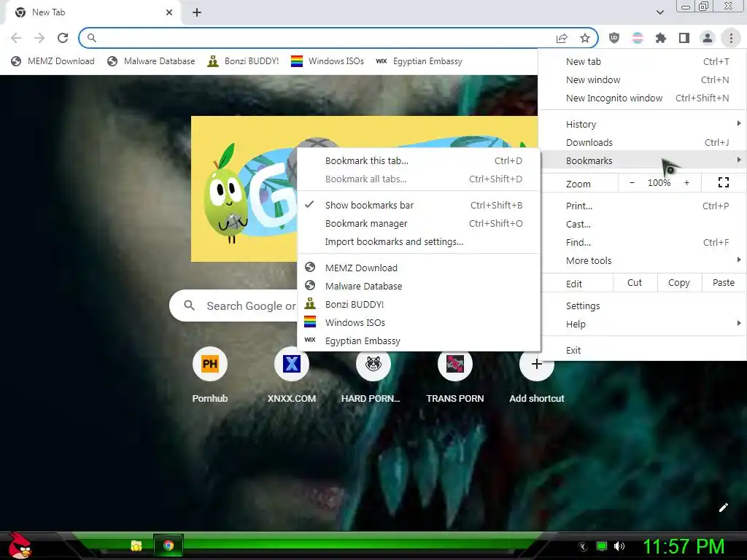Viewport: 747px width, 560px height.
Task: Open Malware Database in bookmarks submenu
Action: 419,286
